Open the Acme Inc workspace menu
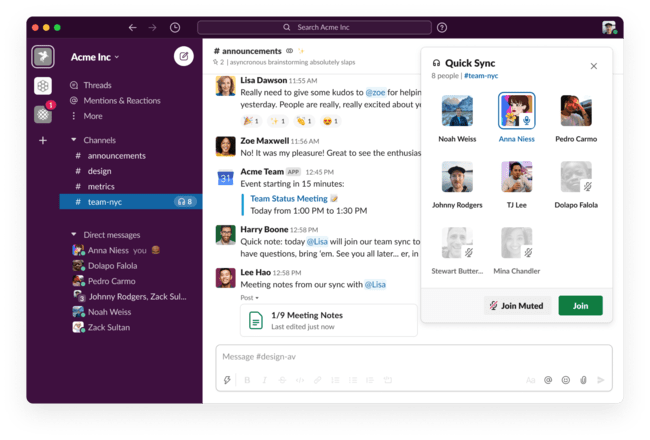650x440 pixels. (x=95, y=57)
